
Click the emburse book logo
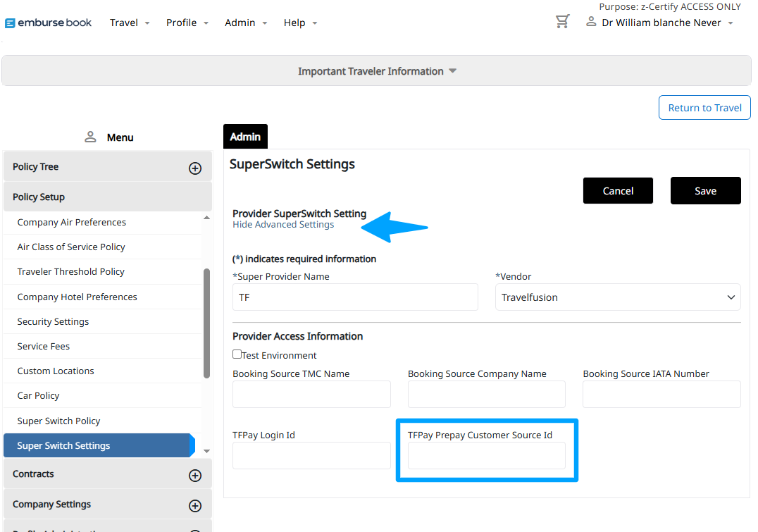[48, 23]
